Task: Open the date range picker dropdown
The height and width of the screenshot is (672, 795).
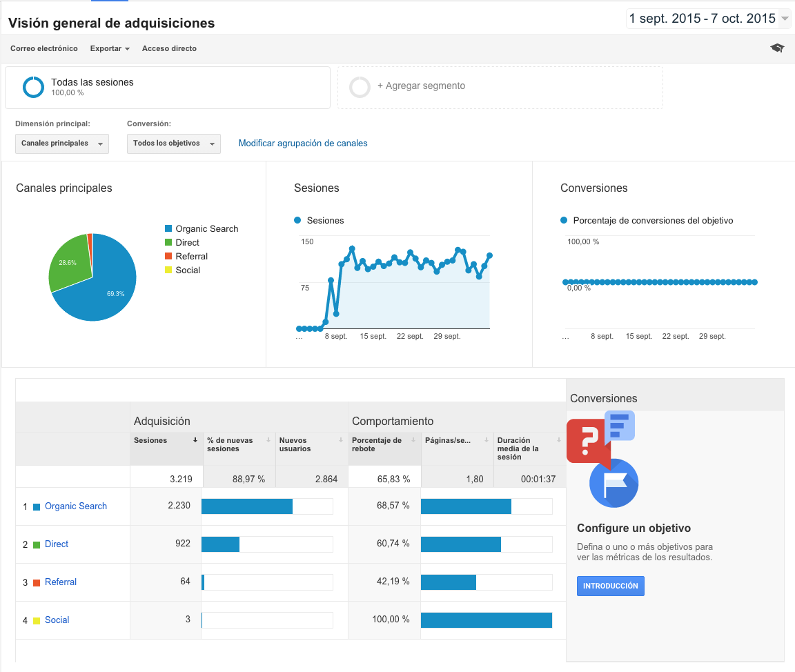Action: tap(708, 19)
